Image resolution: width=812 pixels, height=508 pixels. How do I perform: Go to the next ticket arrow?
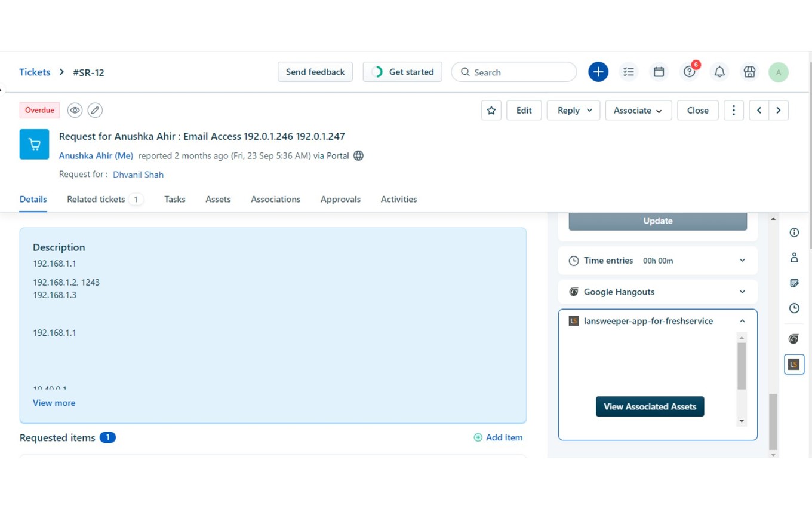point(779,110)
